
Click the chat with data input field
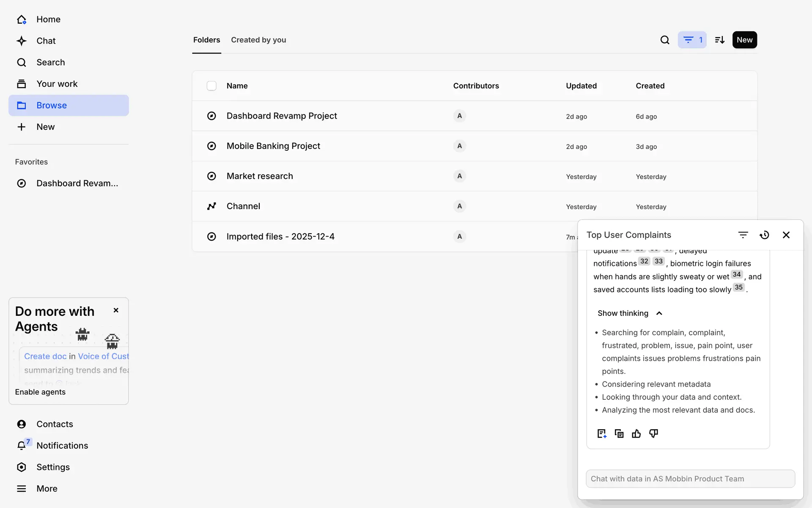click(x=690, y=479)
